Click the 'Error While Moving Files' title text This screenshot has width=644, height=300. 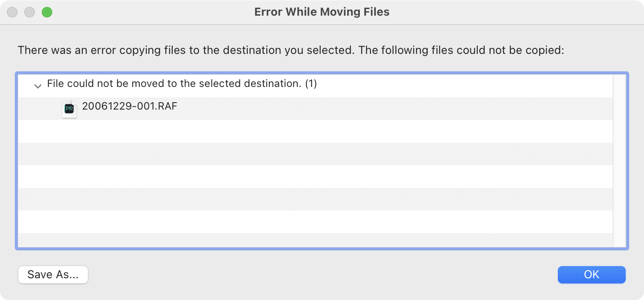click(x=322, y=12)
